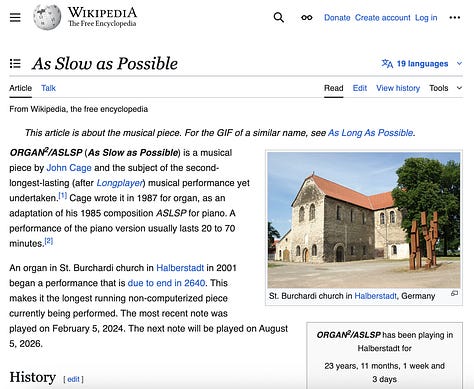Enlarge the church image via the corner icon

(455, 293)
